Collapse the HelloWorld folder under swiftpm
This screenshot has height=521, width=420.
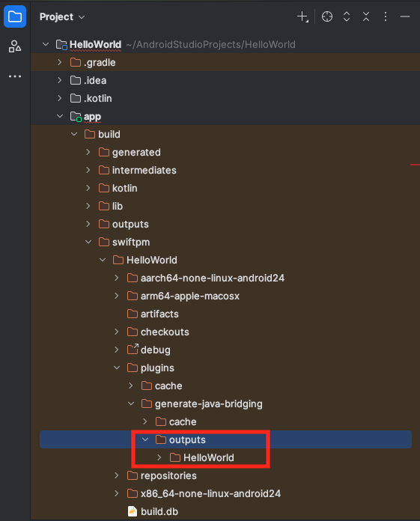point(103,260)
